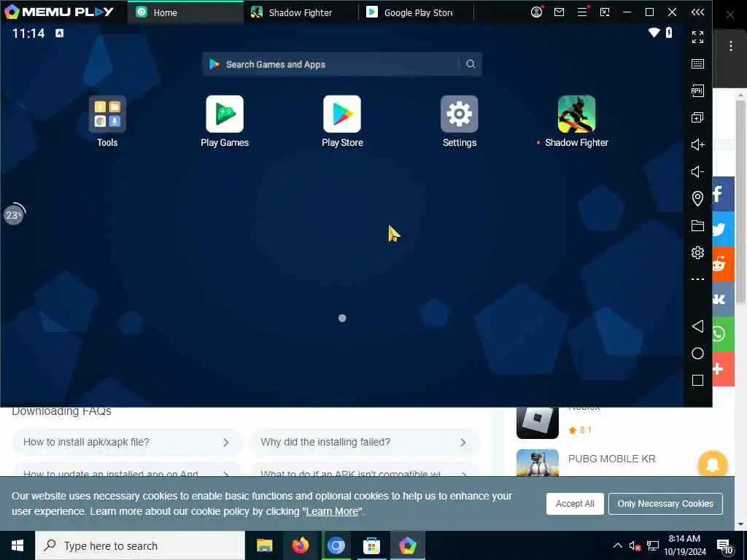The image size is (747, 560).
Task: Expand 'Why did the installing failed?' FAQ
Action: (365, 442)
